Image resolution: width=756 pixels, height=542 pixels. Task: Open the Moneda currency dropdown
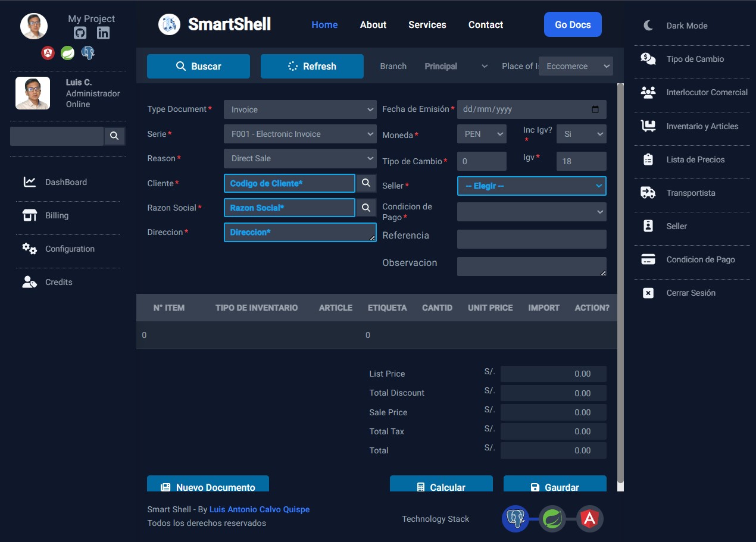coord(482,134)
